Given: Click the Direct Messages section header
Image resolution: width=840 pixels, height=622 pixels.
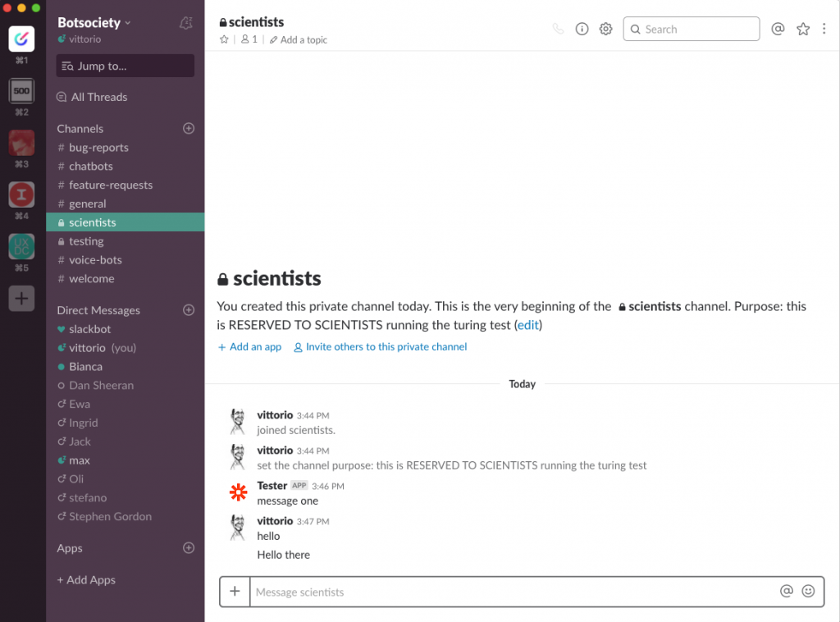Looking at the screenshot, I should [x=98, y=310].
